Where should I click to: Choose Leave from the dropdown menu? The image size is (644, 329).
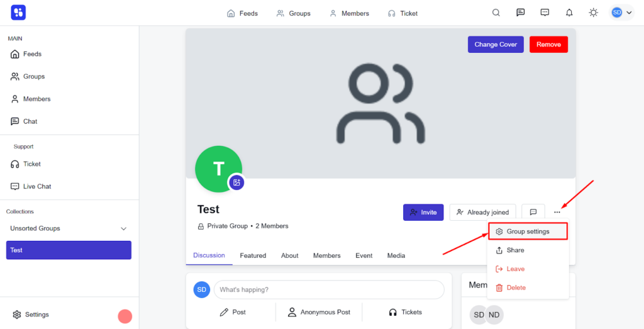point(528,269)
